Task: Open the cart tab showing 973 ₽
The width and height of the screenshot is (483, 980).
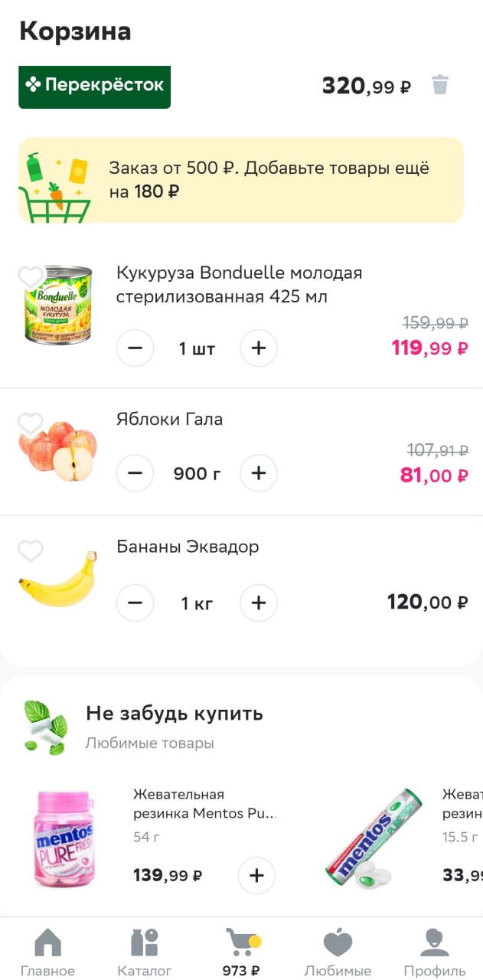Action: [241, 952]
